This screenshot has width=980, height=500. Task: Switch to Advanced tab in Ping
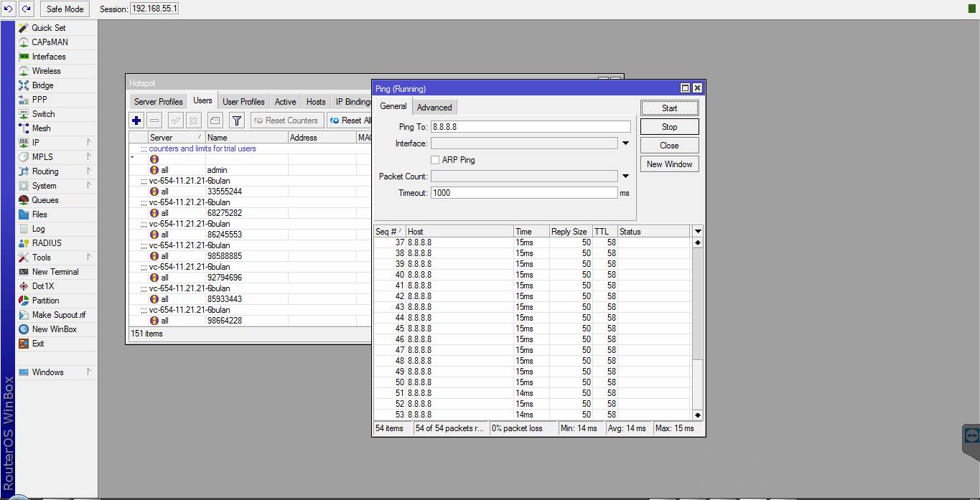(434, 108)
